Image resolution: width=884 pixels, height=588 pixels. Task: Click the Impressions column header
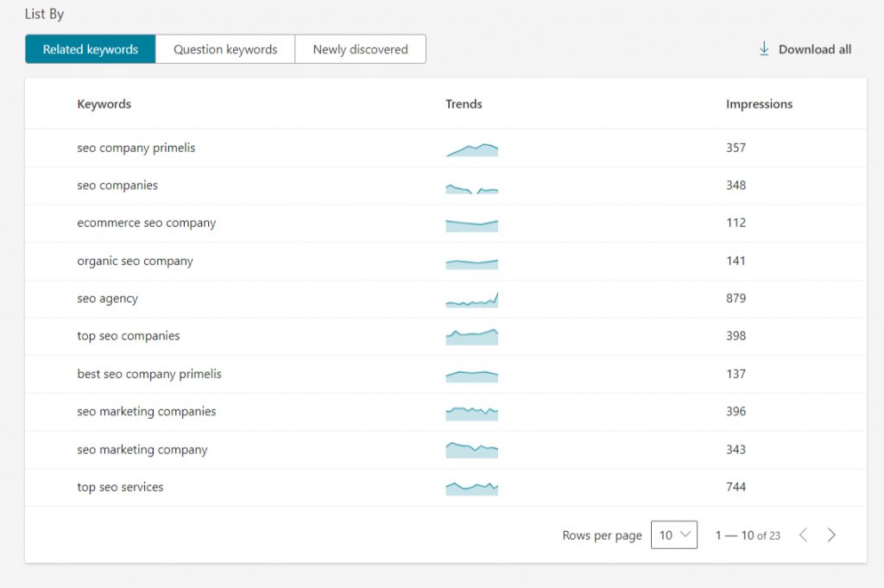(x=759, y=104)
